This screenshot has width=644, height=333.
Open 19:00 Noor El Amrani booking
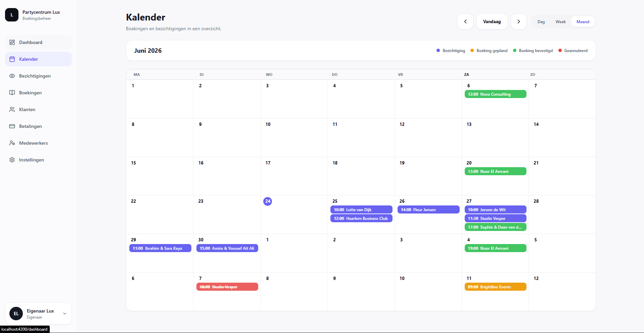click(495, 248)
